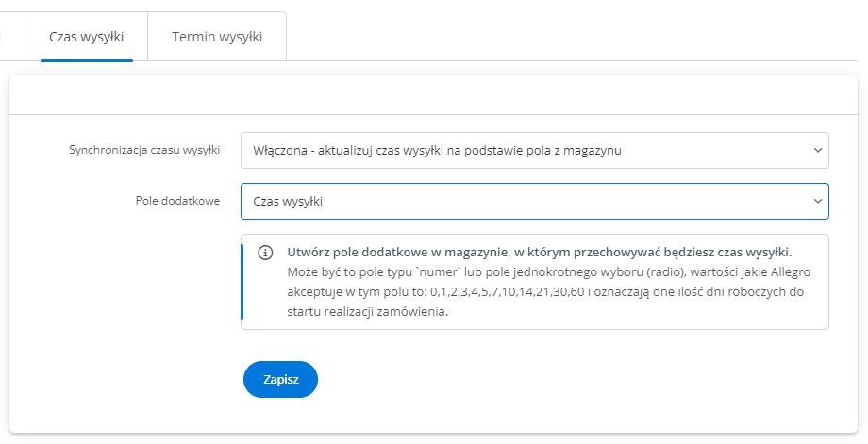Viewport: 868px width, 444px height.
Task: Expand the Pole dodatkowe select box
Action: (x=535, y=202)
